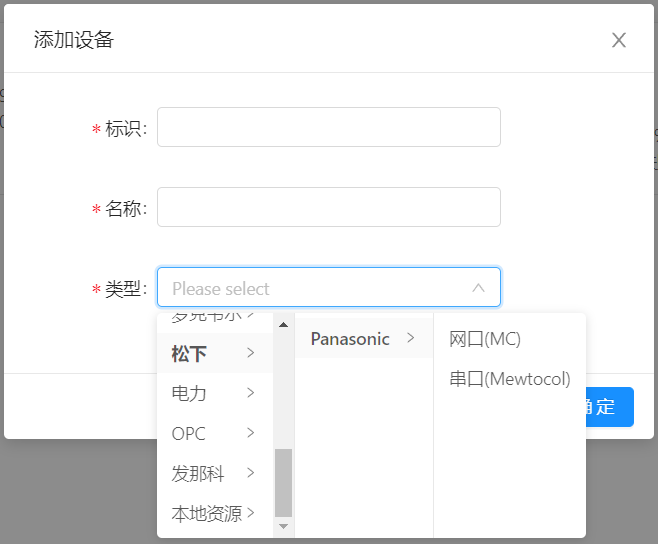This screenshot has height=544, width=658.
Task: Click the chevron right of Panasonic
Action: (x=410, y=339)
